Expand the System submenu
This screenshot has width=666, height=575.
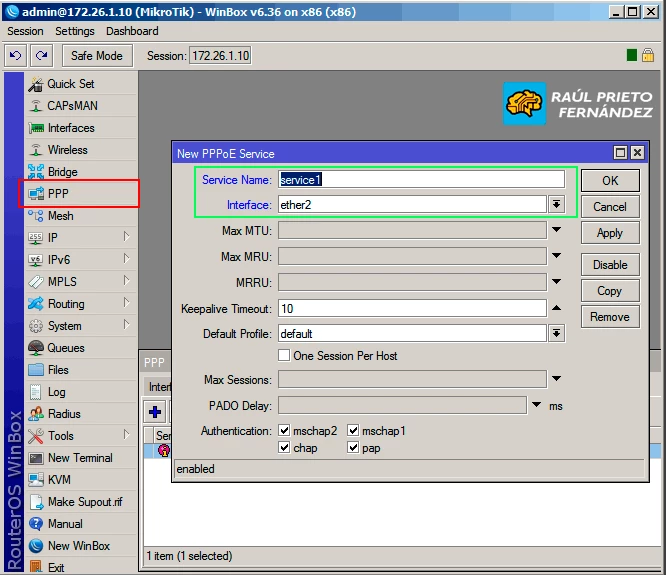tap(126, 325)
